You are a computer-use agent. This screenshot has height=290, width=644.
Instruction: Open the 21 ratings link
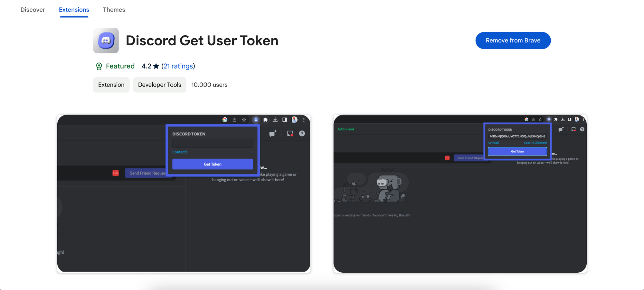pos(178,66)
